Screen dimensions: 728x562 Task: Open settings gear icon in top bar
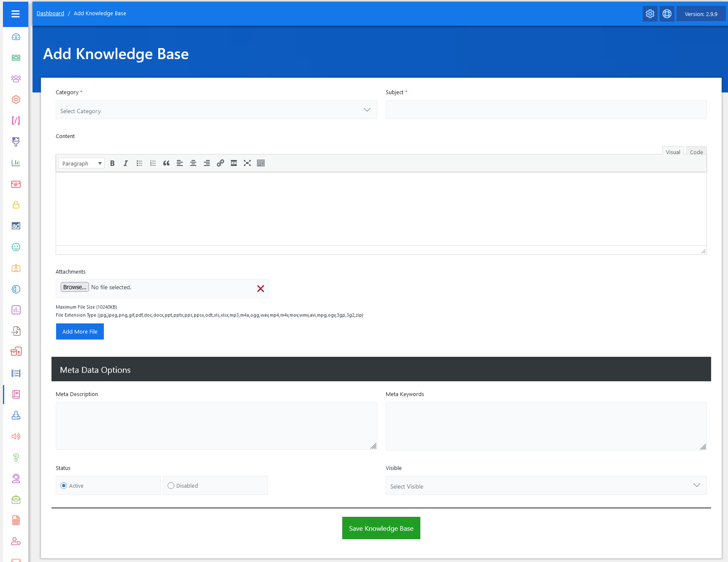650,14
